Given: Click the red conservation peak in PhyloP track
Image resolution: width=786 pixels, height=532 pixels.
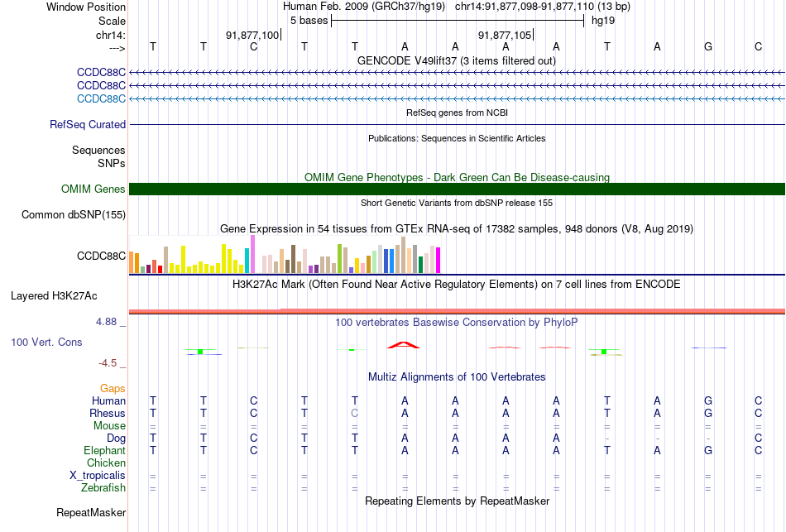Looking at the screenshot, I should [x=404, y=344].
